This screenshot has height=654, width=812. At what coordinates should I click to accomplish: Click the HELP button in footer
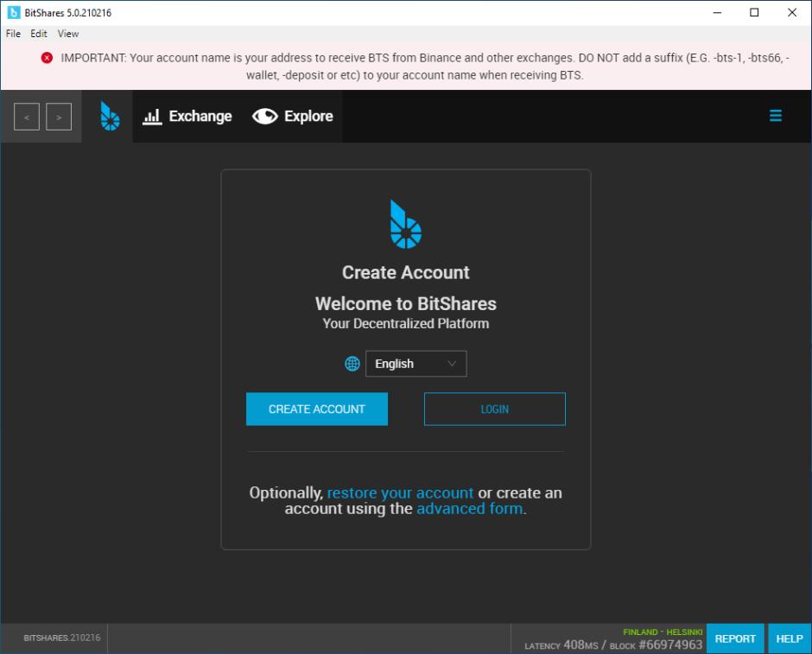coord(790,638)
